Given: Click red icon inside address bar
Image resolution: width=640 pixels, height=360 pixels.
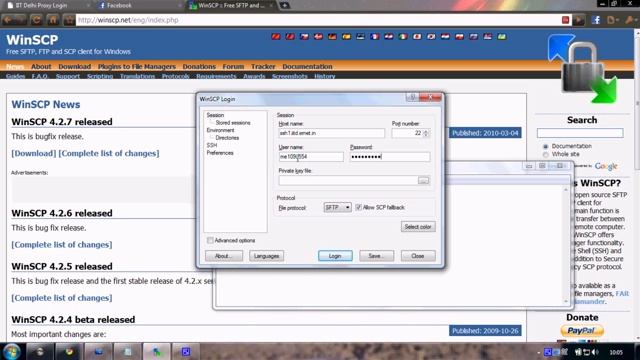Looking at the screenshot, I should coord(565,20).
